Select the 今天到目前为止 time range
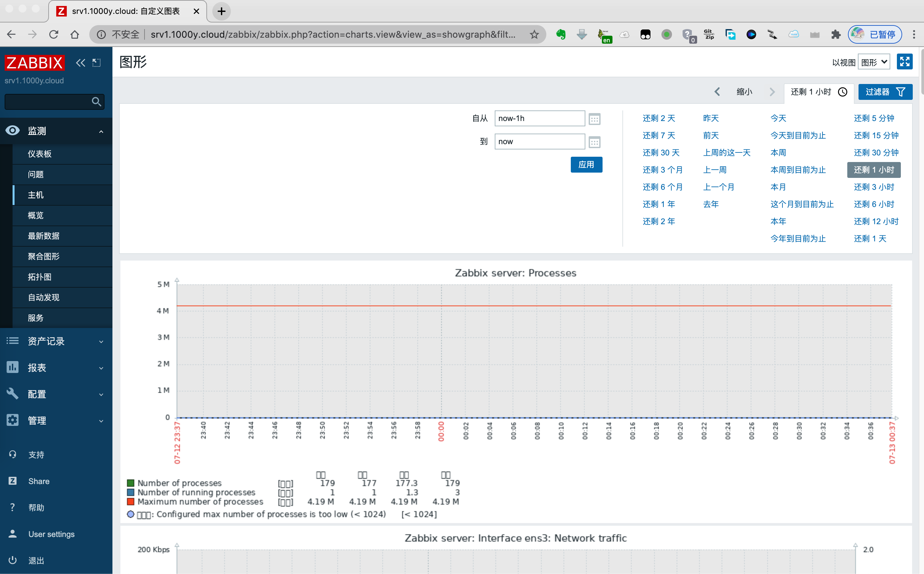 pyautogui.click(x=798, y=135)
